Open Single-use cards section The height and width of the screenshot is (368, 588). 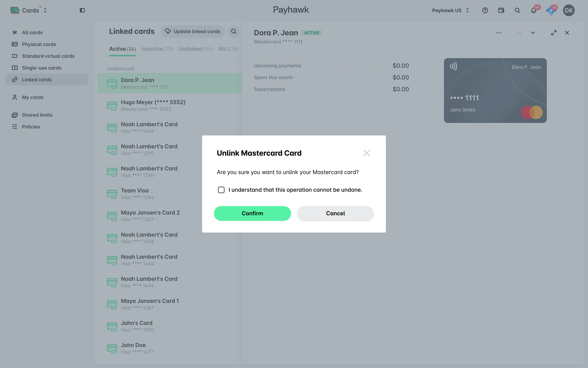[x=47, y=68]
